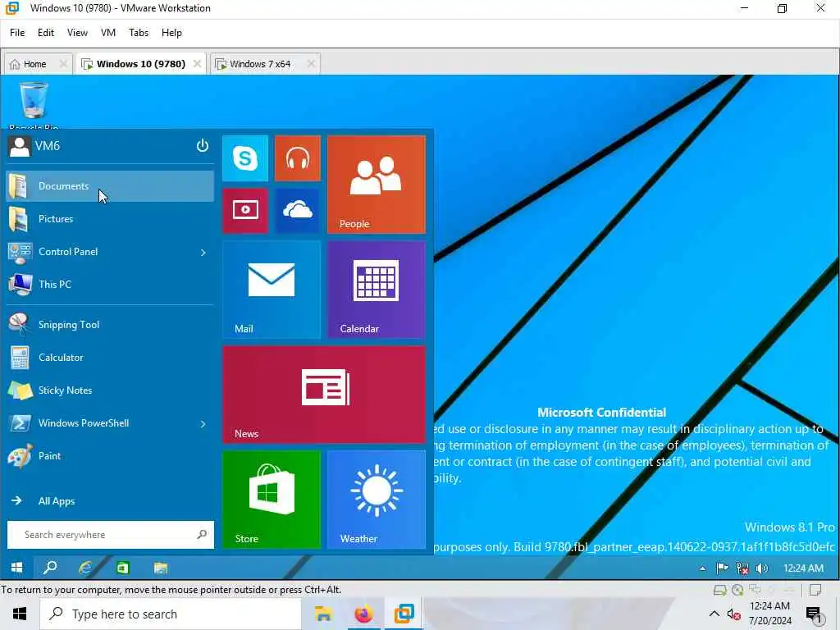Screen dimensions: 840x630
Task: Open File Explorer on guest taskbar
Action: 160,568
